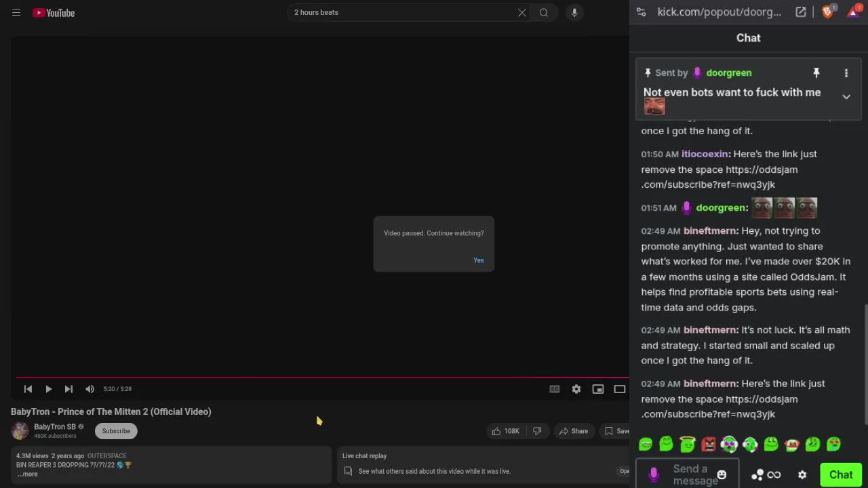Open Brave Rewards triangle icon
Viewport: 868px width, 488px height.
pyautogui.click(x=853, y=12)
